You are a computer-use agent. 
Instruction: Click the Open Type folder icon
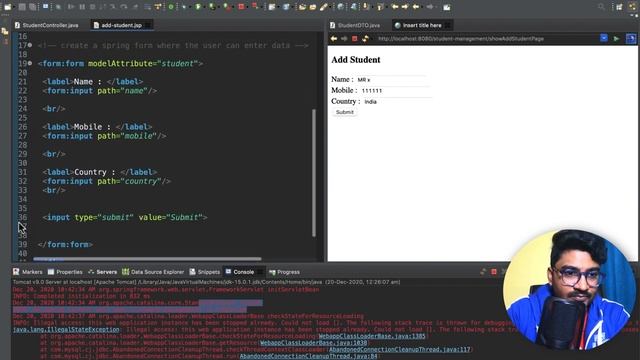pyautogui.click(x=302, y=7)
